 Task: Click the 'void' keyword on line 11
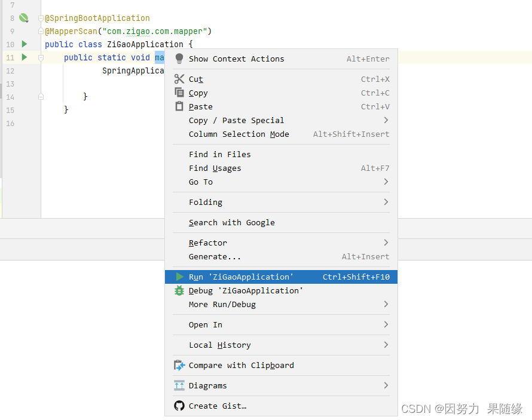(x=140, y=57)
